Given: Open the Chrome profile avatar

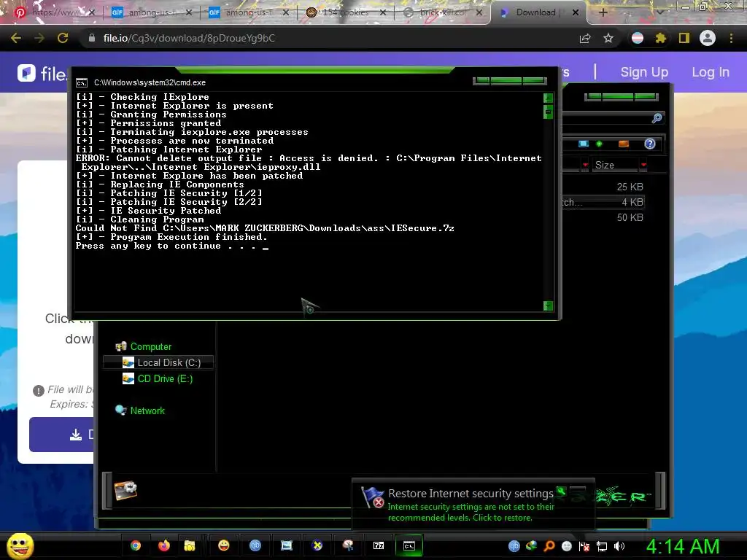Looking at the screenshot, I should pos(708,38).
